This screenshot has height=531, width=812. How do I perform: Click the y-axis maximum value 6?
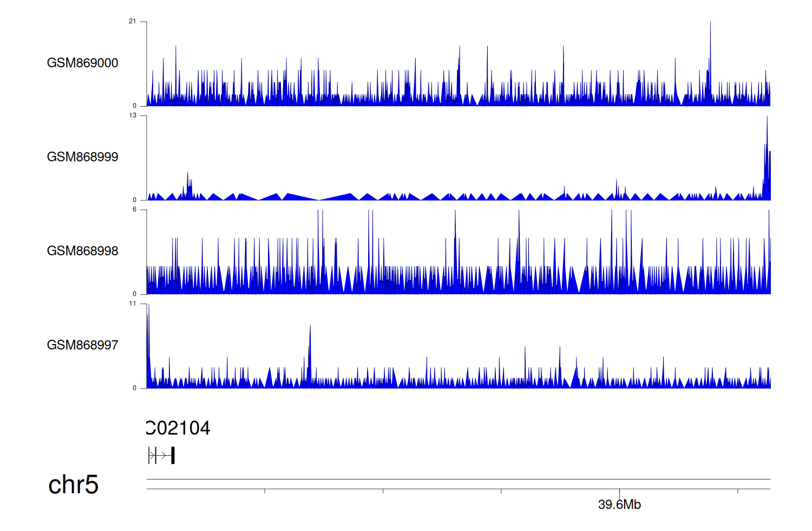pyautogui.click(x=134, y=210)
